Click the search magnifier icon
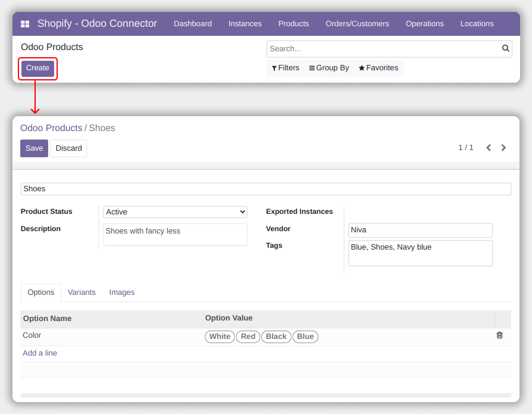 point(505,49)
